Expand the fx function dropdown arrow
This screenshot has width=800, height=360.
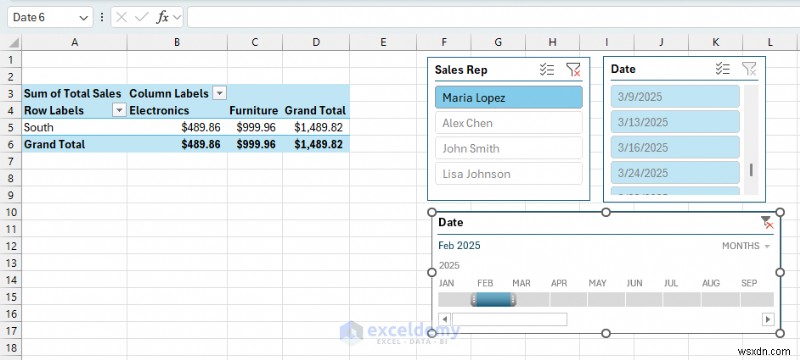(x=177, y=17)
